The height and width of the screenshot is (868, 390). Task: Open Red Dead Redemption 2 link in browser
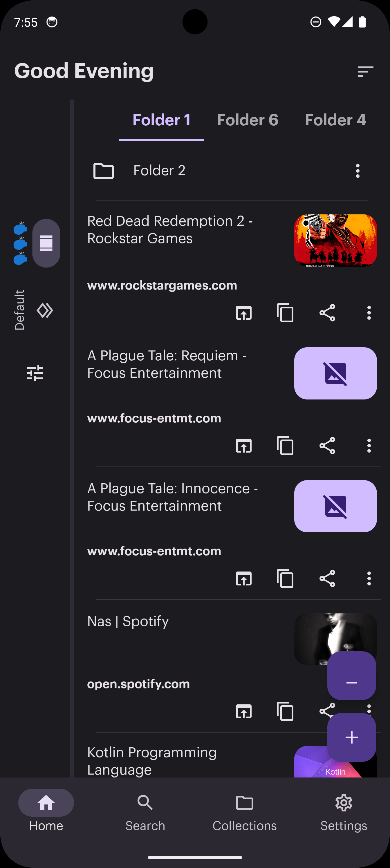tap(243, 313)
